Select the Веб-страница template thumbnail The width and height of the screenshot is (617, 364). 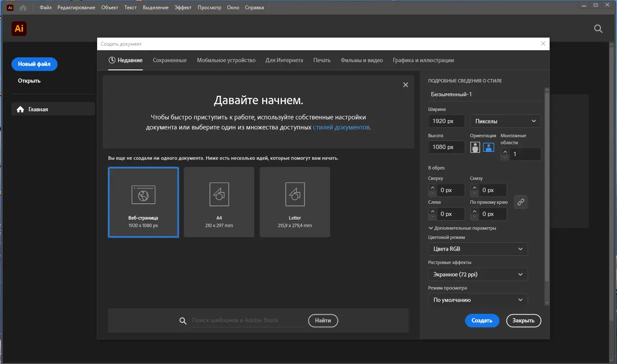point(143,202)
